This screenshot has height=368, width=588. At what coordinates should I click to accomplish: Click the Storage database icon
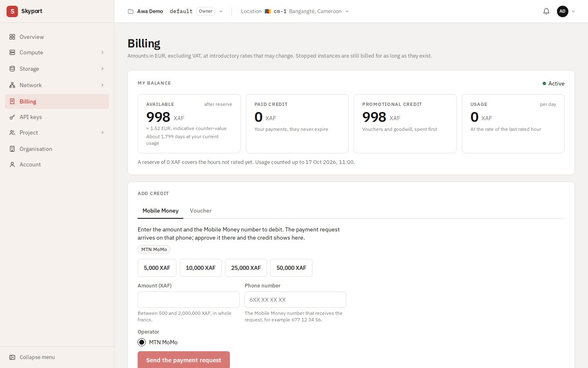pos(12,69)
